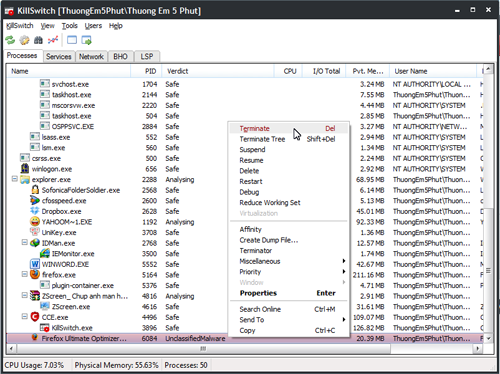The height and width of the screenshot is (374, 500).
Task: Click the blank window toolbar icon
Action: (72, 40)
